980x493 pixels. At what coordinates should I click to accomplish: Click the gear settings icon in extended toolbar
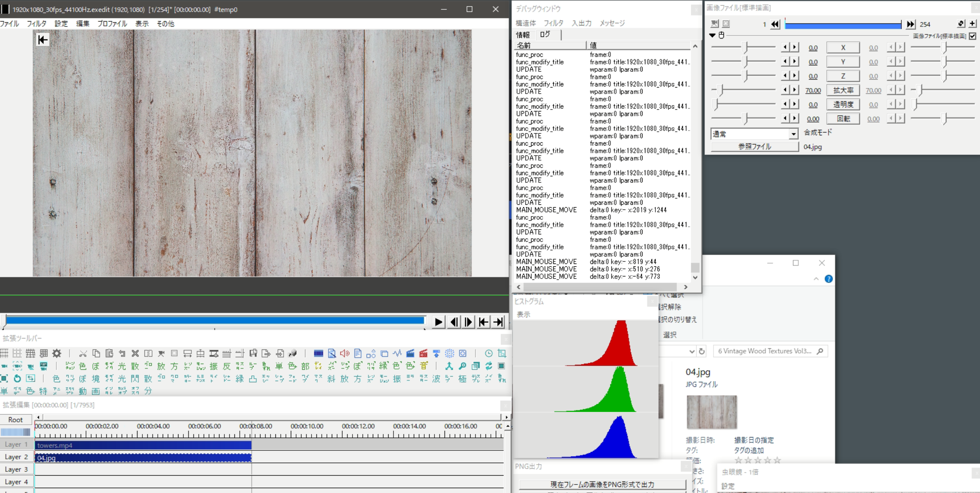point(57,354)
